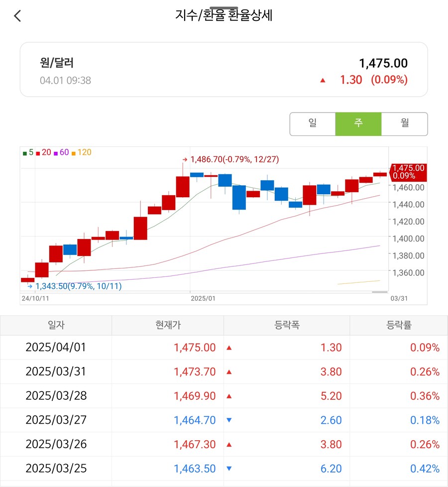The width and height of the screenshot is (448, 487).
Task: Select the 원/달러 currency pair card
Action: 224,70
